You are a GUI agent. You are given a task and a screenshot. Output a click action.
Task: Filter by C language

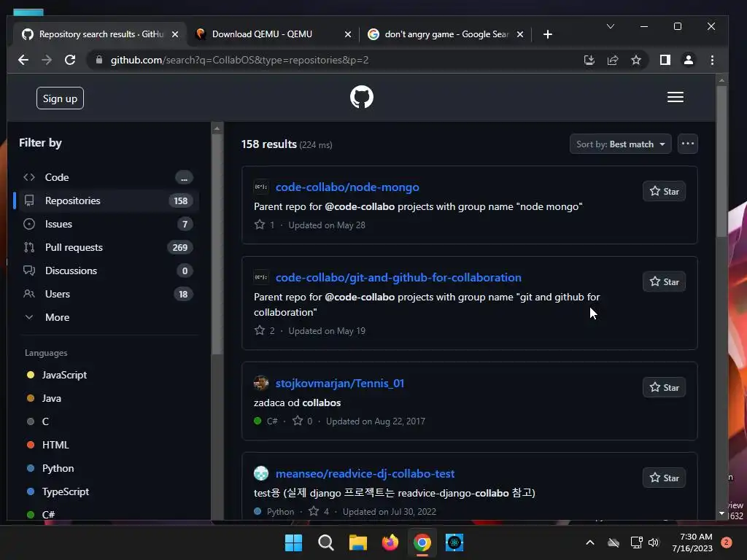tap(45, 421)
